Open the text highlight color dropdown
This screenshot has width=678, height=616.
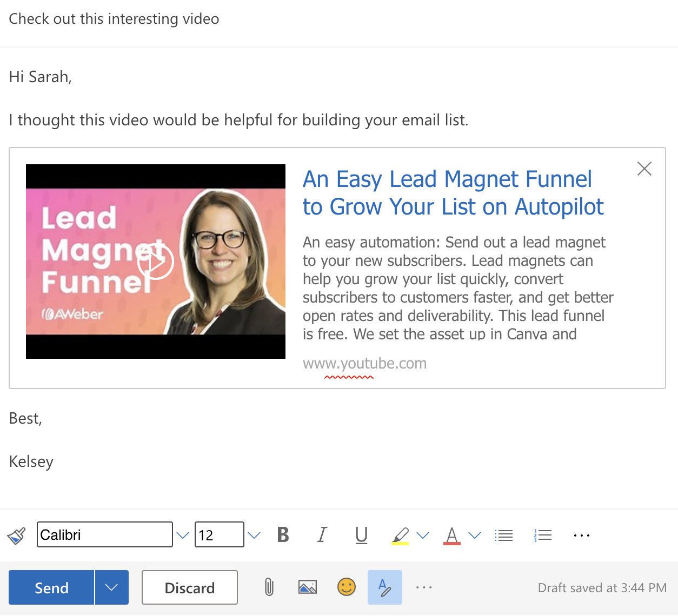click(423, 535)
